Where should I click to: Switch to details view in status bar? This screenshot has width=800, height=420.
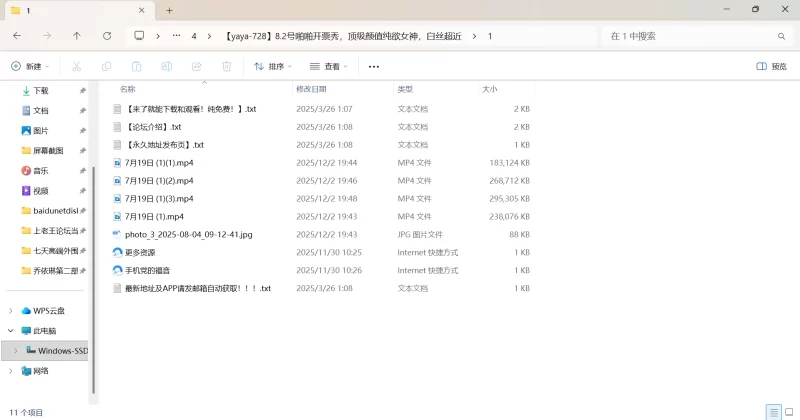pos(772,412)
